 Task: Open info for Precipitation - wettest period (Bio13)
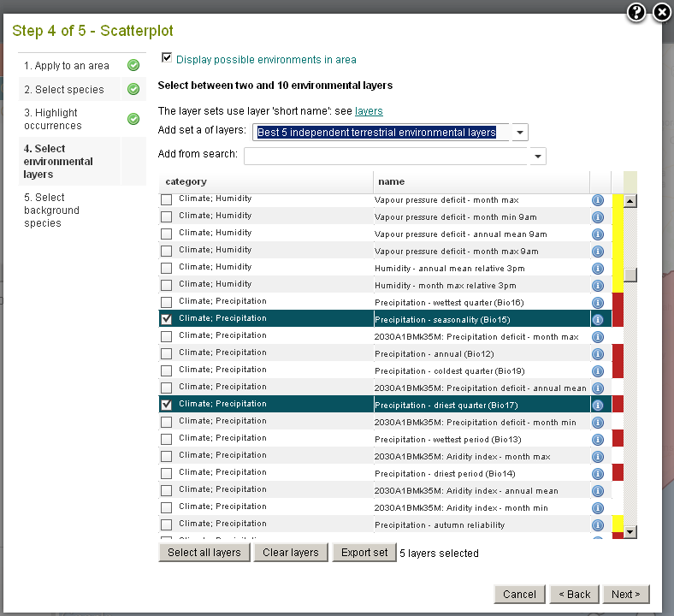598,440
